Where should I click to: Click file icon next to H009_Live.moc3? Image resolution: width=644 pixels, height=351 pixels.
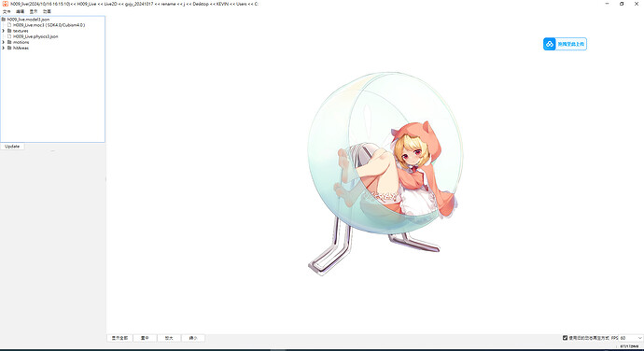point(9,25)
